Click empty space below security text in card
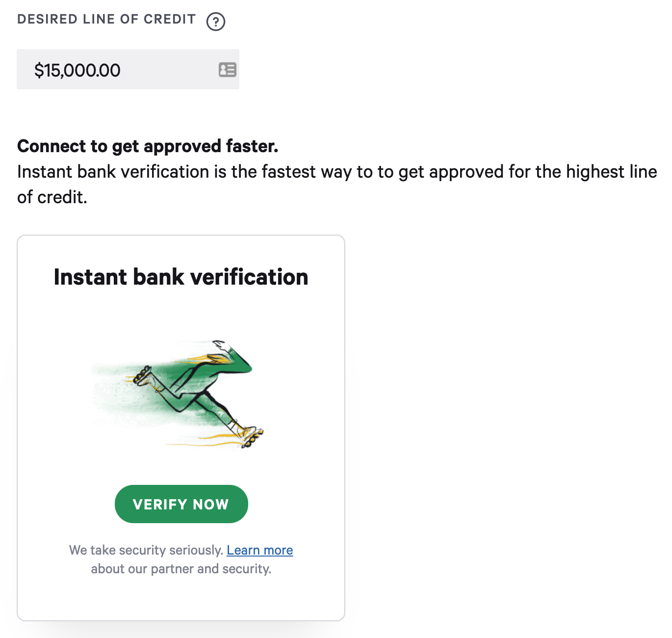This screenshot has width=672, height=638. 181,599
